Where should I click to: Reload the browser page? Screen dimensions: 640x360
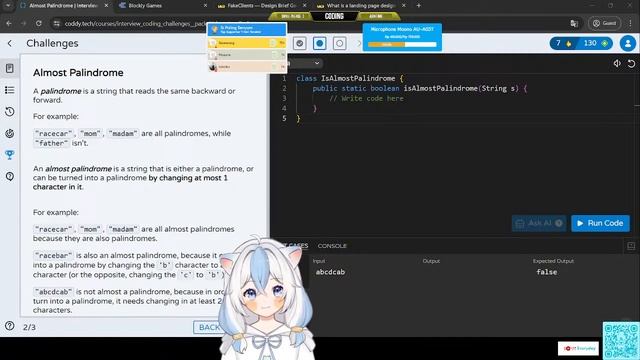(39, 24)
